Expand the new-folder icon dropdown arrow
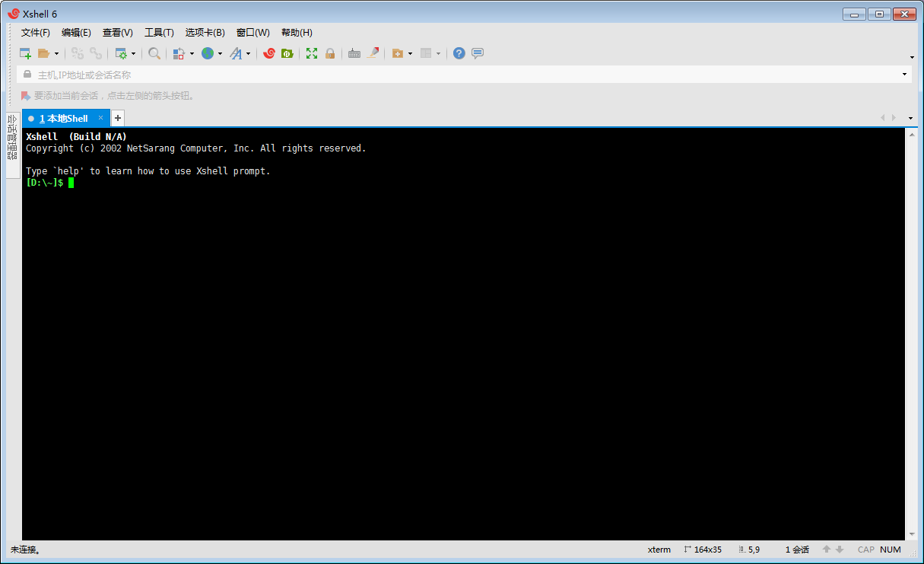Screen dimensions: 924x564 tap(410, 53)
